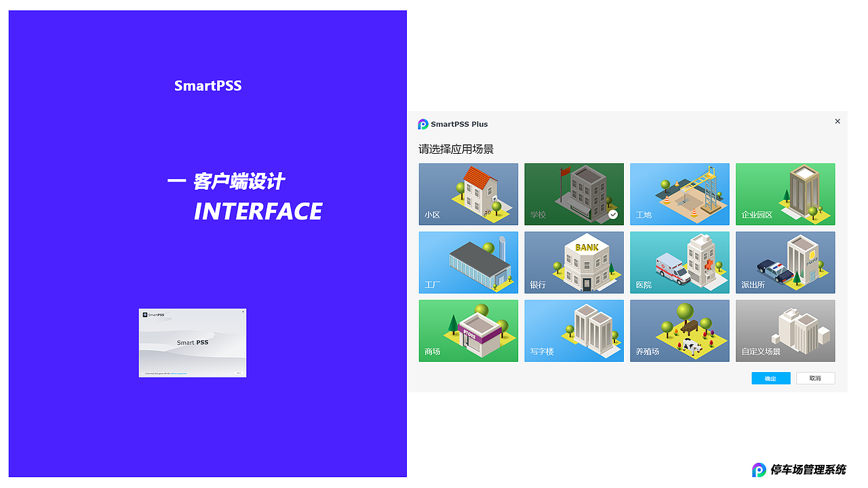Viewport: 868px width, 488px height.
Task: Select the 小区 residential scene tile
Action: pos(468,194)
